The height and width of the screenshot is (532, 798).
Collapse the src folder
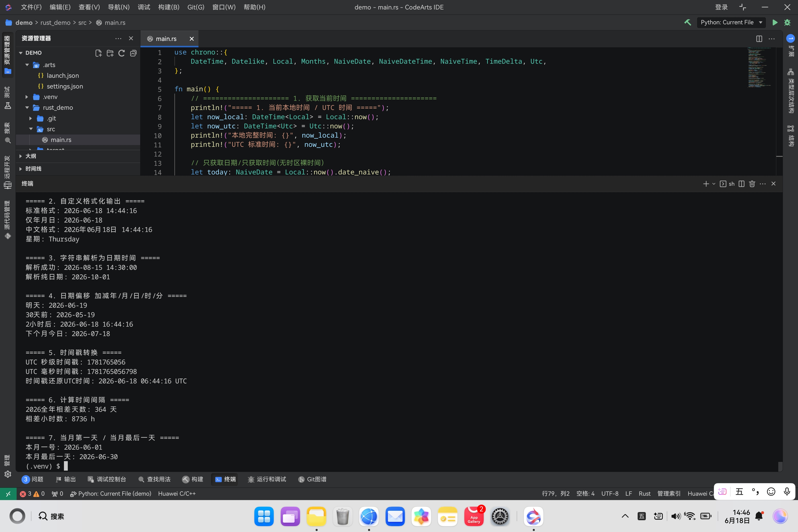point(31,129)
